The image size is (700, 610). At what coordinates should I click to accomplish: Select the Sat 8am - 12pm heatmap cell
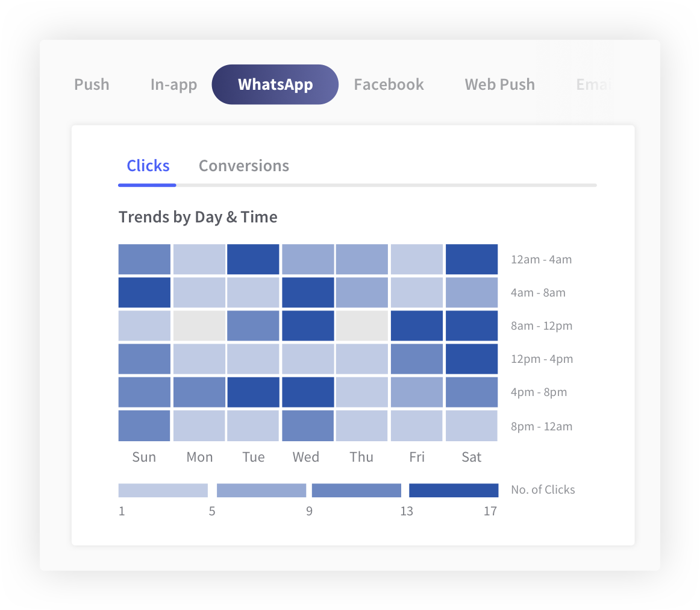[x=472, y=325]
